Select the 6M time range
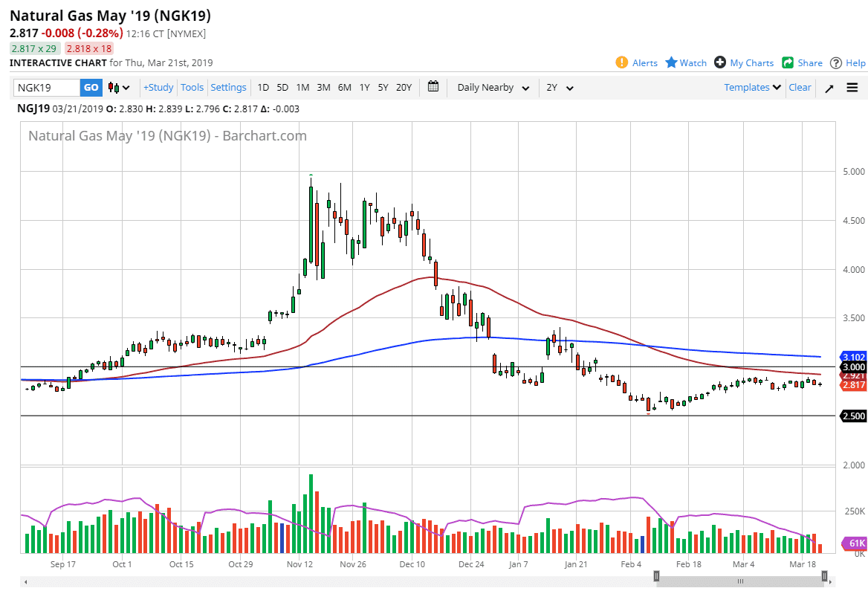868x591 pixels. [344, 88]
